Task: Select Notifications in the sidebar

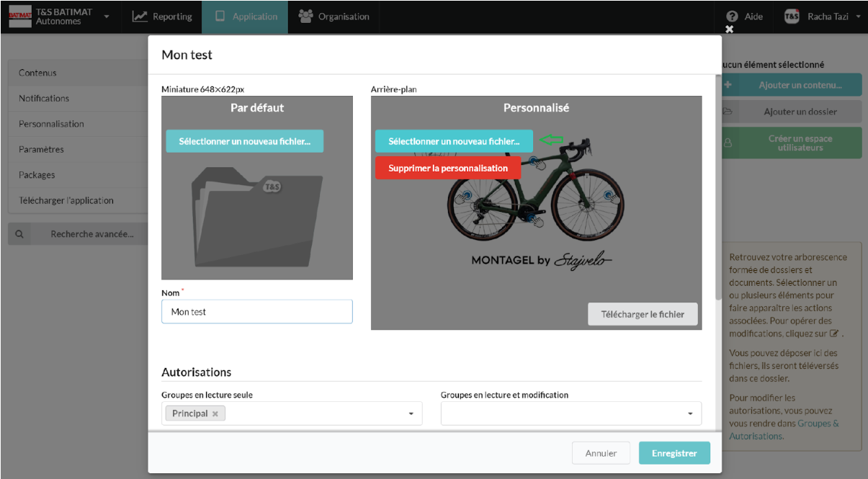Action: 78,98
